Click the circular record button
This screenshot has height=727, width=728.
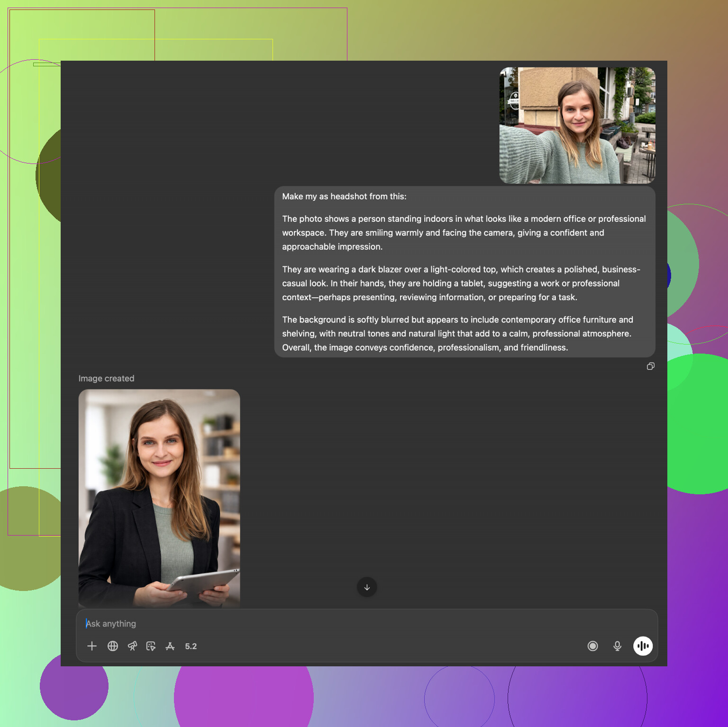point(592,646)
